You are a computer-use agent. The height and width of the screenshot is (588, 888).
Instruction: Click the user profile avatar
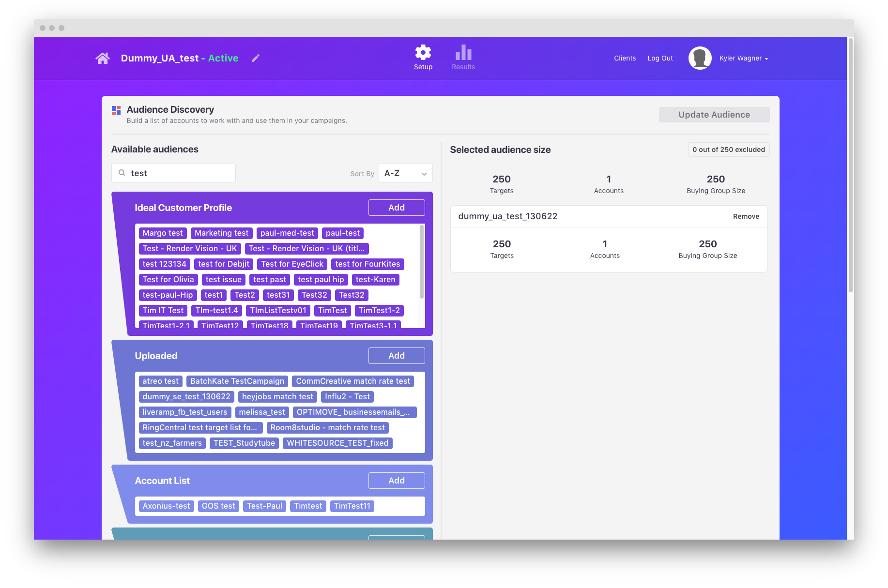coord(700,58)
